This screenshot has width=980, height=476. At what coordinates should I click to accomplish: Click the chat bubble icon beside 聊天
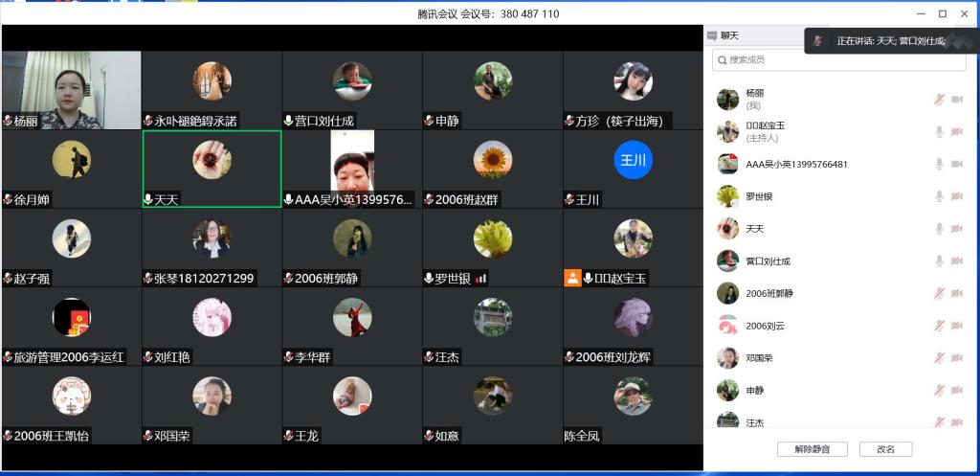tap(712, 35)
